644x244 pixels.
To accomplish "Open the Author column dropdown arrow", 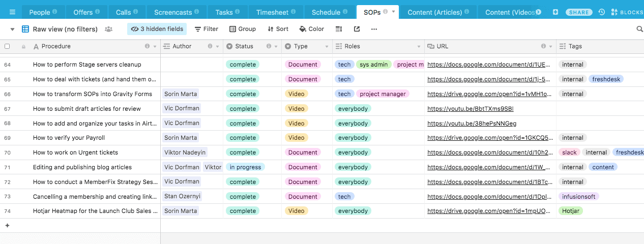I will (218, 46).
